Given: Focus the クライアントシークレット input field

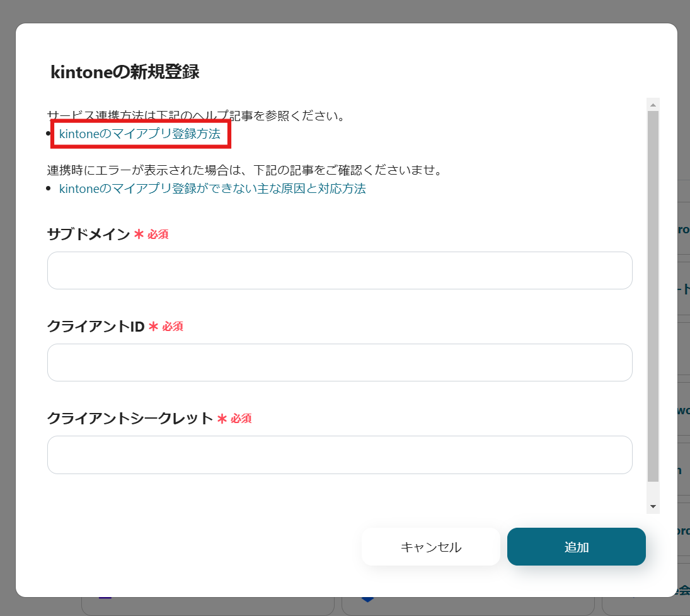Looking at the screenshot, I should click(340, 455).
